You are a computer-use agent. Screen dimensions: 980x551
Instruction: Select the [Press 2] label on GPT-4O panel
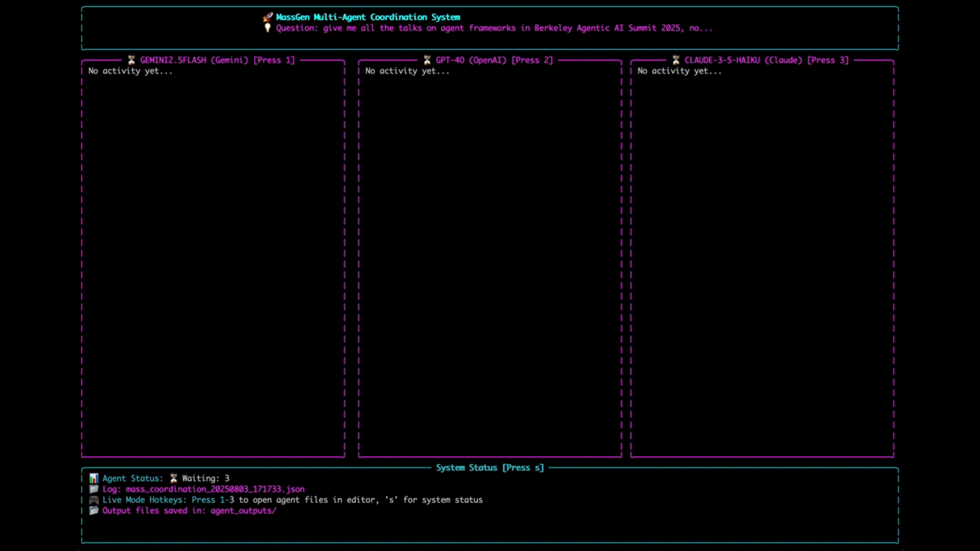point(532,60)
